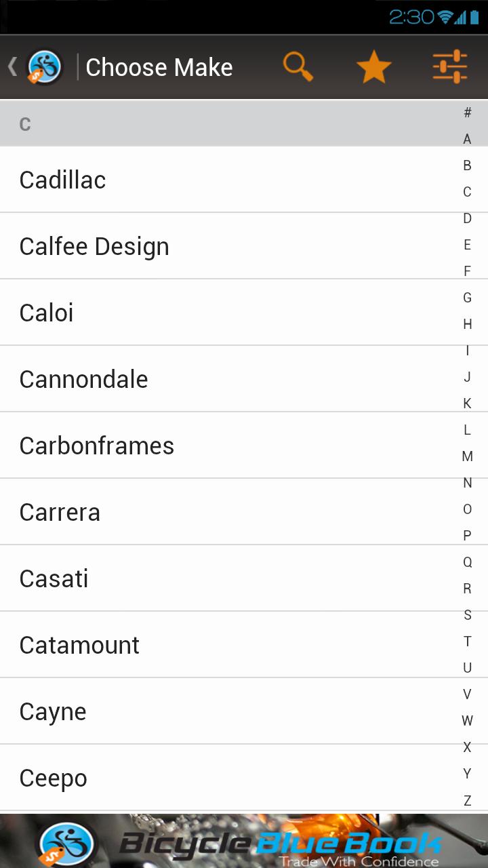The image size is (488, 868).
Task: Jump to letter G in index
Action: point(467,298)
